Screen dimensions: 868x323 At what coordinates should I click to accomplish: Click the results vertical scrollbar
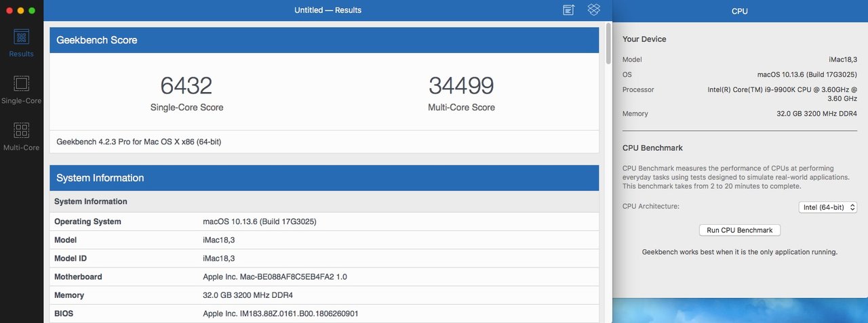click(608, 44)
